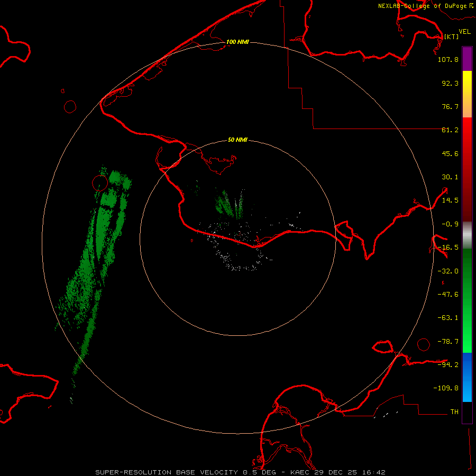Viewport: 476px width, 476px height.
Task: Select the -109.8 scale value
Action: coord(446,388)
